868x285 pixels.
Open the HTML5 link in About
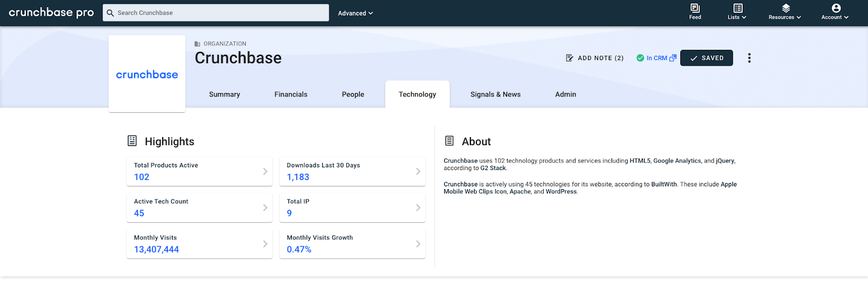click(640, 161)
